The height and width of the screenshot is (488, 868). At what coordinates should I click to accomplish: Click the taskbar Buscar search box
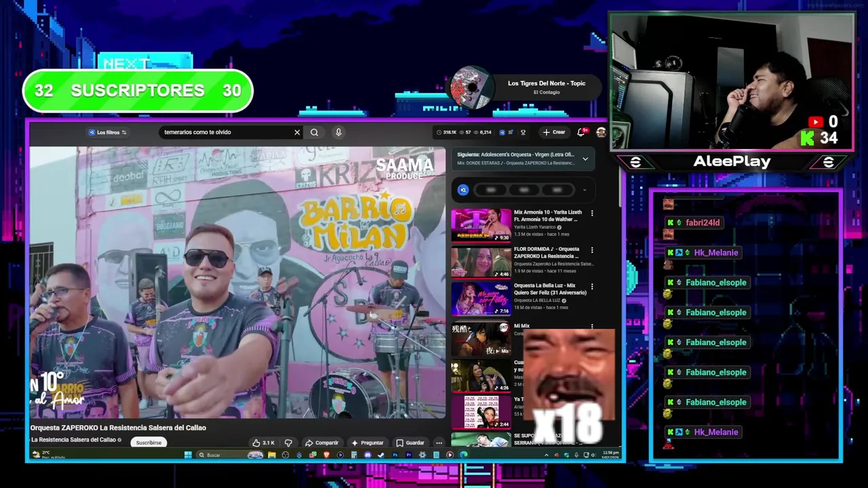tap(231, 455)
